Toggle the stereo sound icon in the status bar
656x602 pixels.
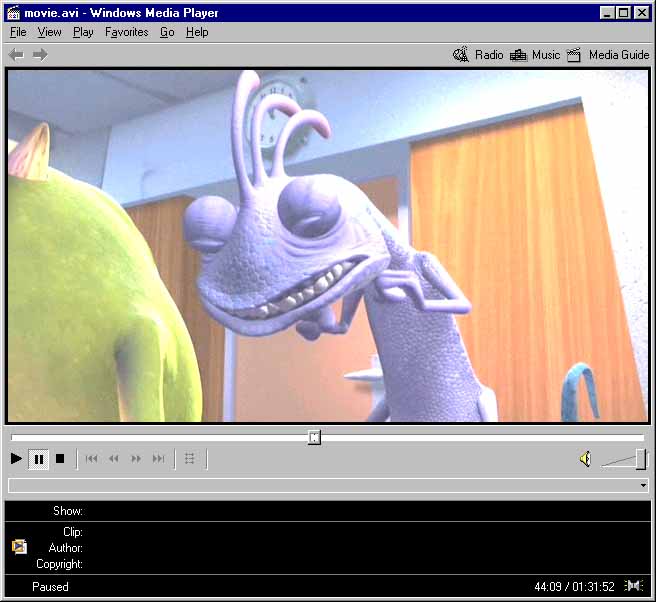pos(634,586)
